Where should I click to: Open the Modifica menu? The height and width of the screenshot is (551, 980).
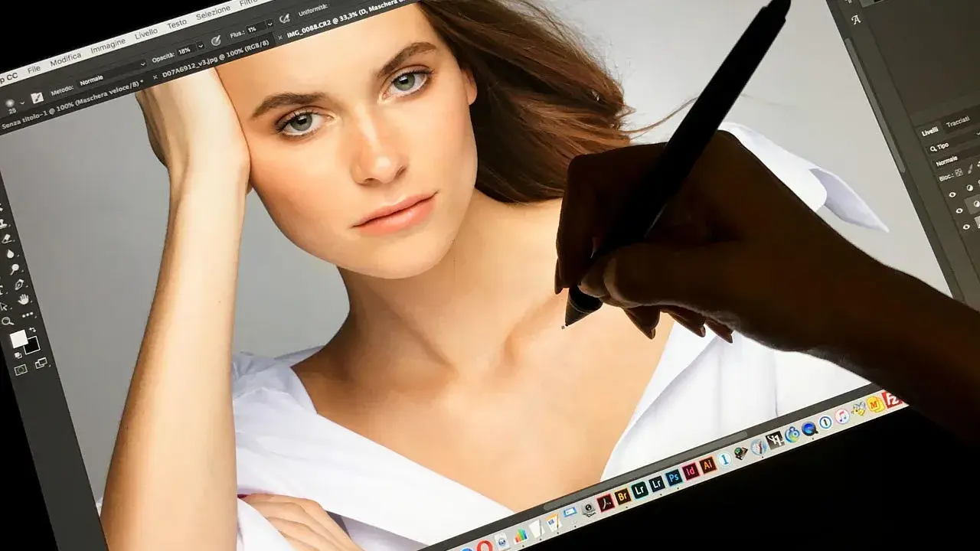tap(66, 60)
